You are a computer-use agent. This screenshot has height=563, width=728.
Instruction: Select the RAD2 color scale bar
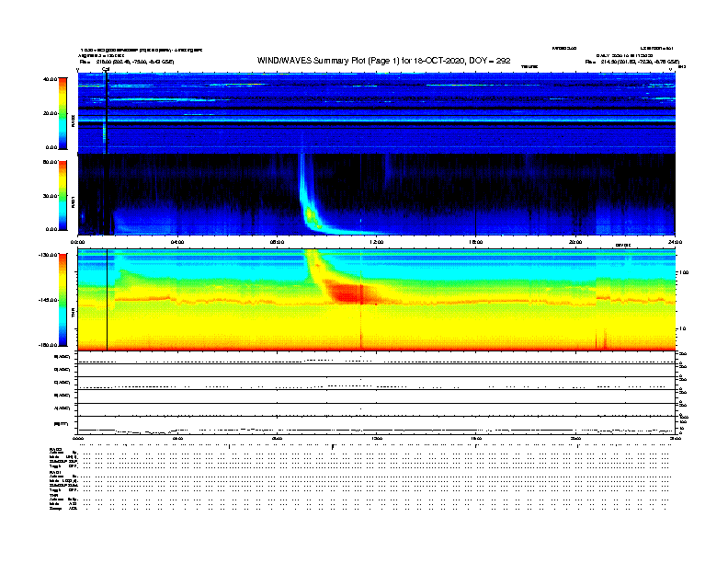pos(63,113)
